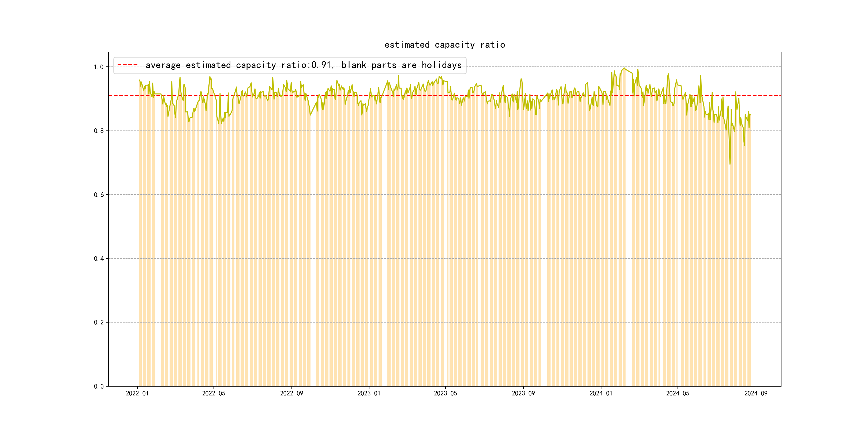The image size is (868, 434).
Task: Click the x-axis label 2024-05
Action: tap(678, 394)
